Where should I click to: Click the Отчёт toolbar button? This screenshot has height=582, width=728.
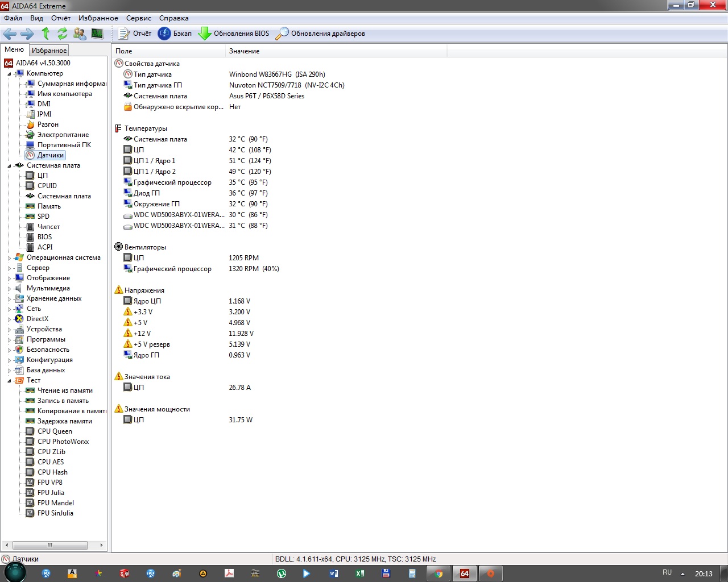135,34
